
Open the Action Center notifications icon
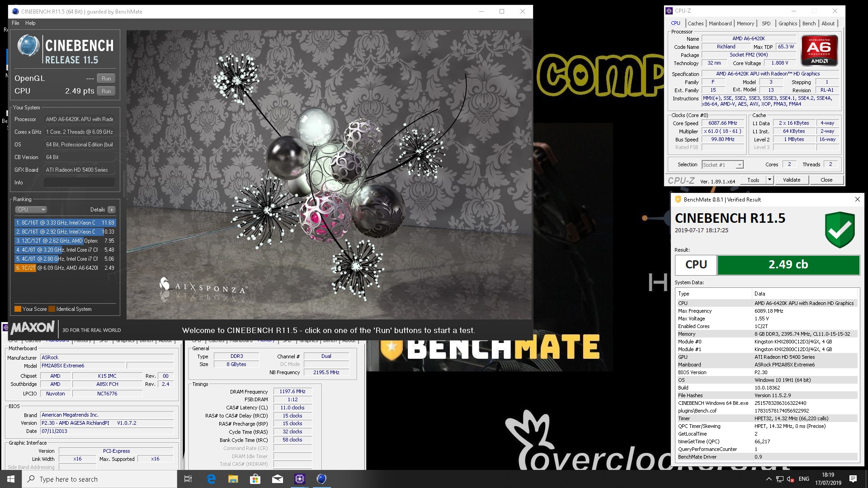click(x=853, y=479)
